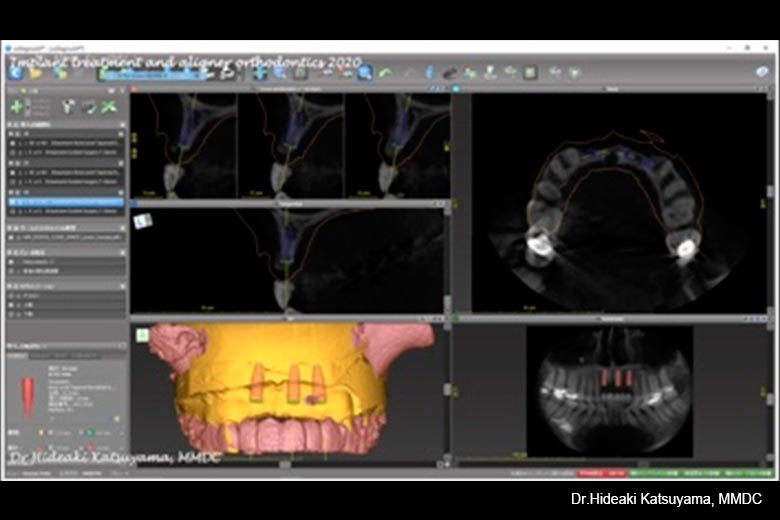This screenshot has width=780, height=520.
Task: Select the blue highlighted implant row
Action: click(66, 202)
